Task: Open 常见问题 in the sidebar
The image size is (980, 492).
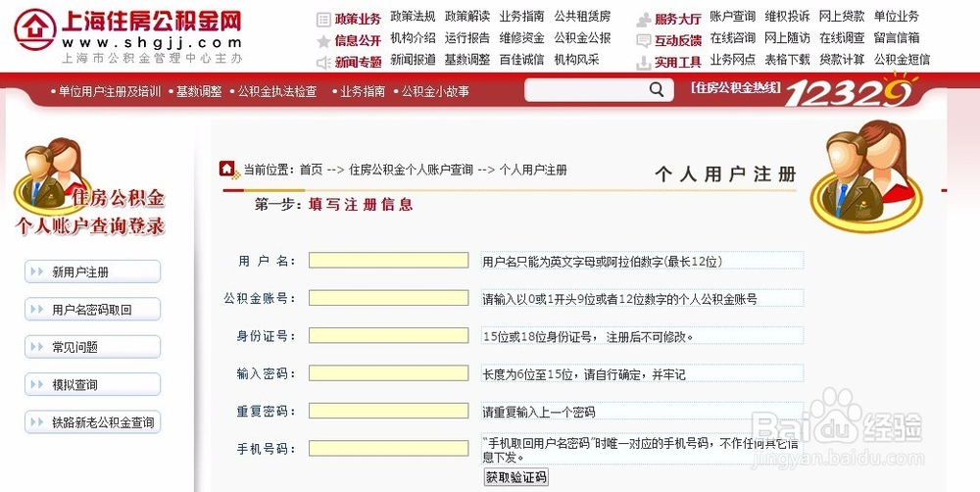Action: pyautogui.click(x=92, y=347)
